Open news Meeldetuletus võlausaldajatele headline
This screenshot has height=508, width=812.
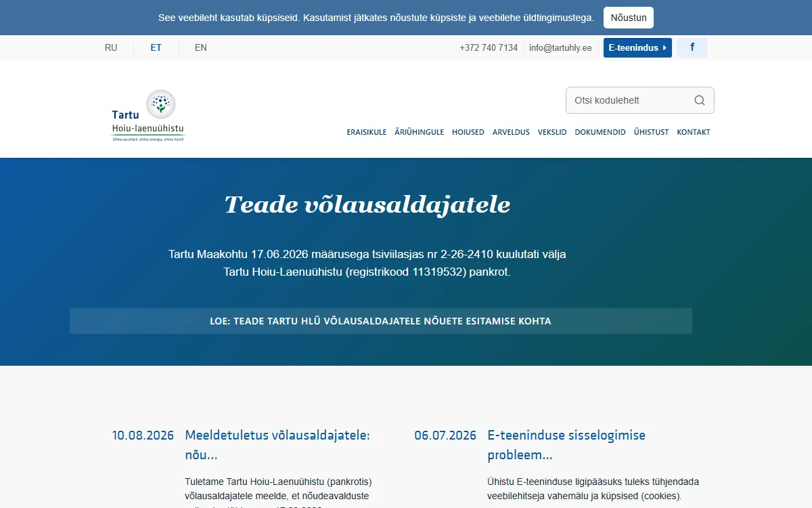(x=277, y=444)
